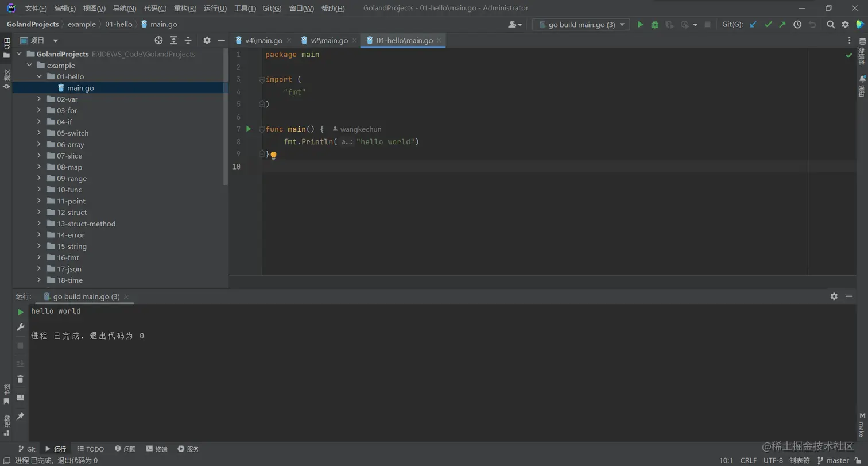This screenshot has width=868, height=466.
Task: Click the inspections green checkmark widget
Action: [x=848, y=55]
